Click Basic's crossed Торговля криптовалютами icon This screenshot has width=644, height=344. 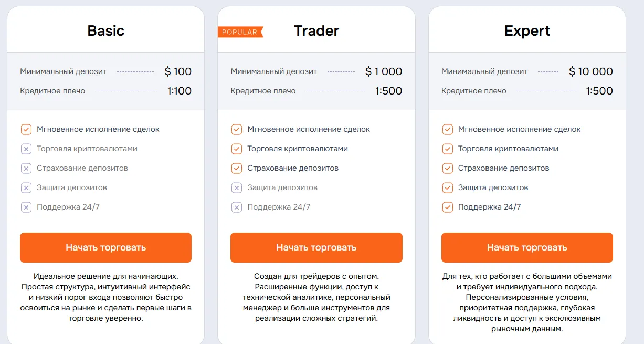point(26,149)
